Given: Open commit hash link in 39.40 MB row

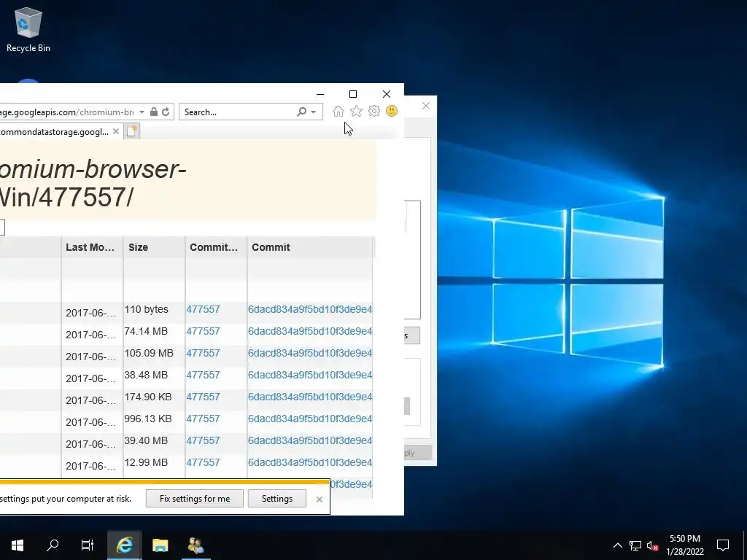Looking at the screenshot, I should click(x=309, y=440).
